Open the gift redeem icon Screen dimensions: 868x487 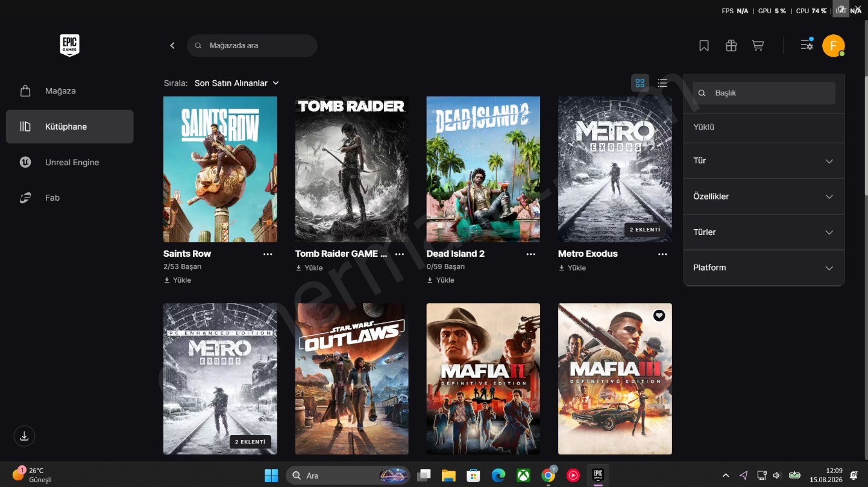(731, 46)
